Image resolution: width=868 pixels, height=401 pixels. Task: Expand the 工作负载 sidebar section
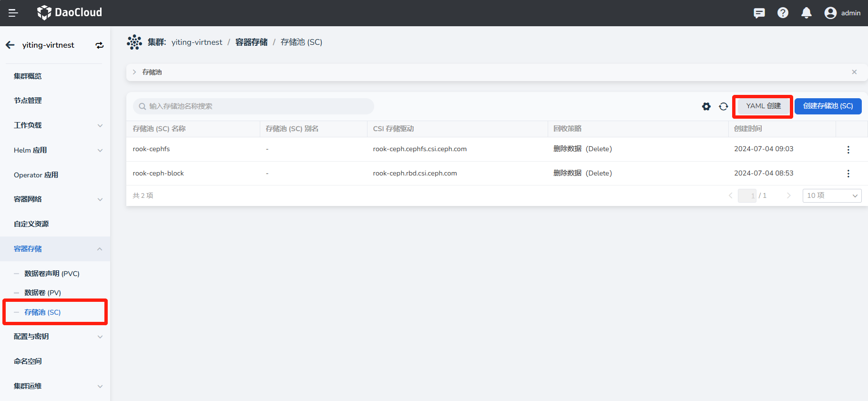pyautogui.click(x=100, y=125)
